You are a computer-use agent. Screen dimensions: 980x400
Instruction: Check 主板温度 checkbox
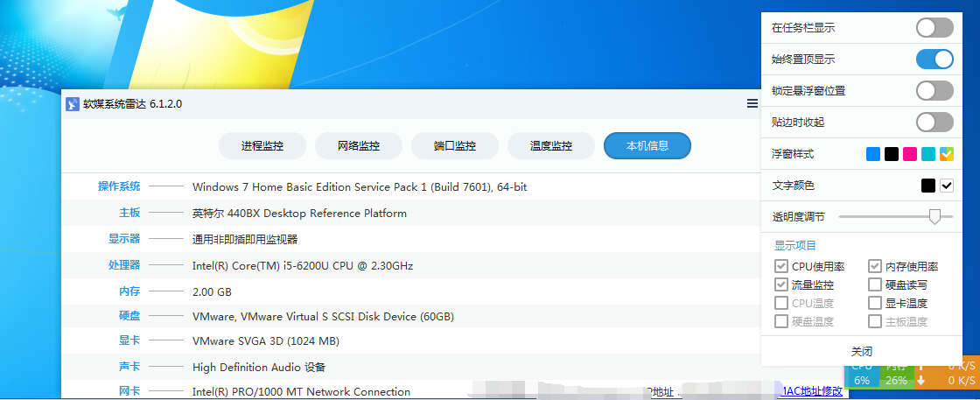(875, 322)
